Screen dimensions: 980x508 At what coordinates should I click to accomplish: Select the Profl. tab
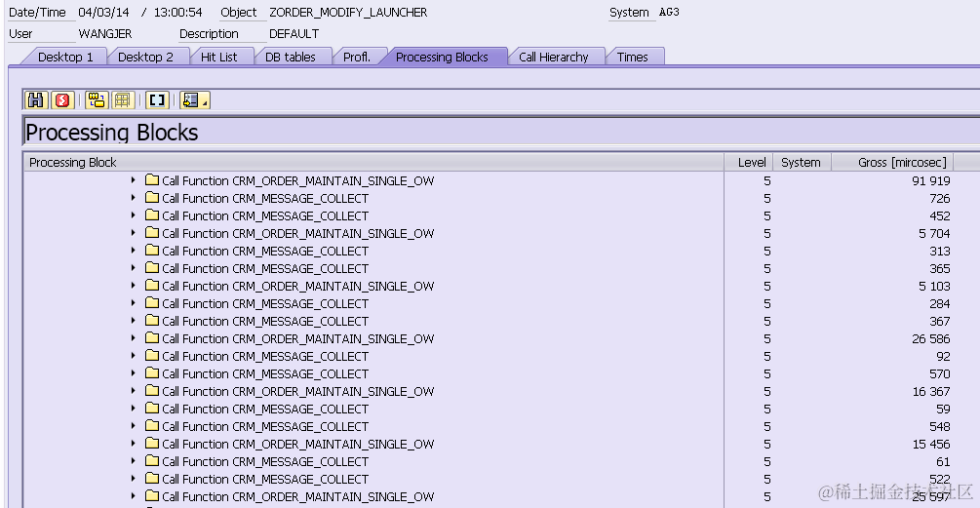pos(357,57)
